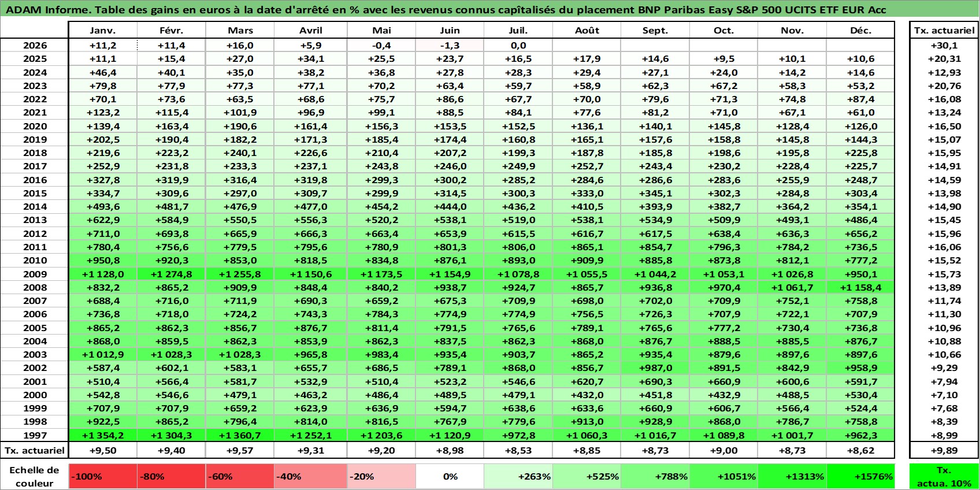
Task: Select the -80% color scale swatch
Action: pyautogui.click(x=172, y=476)
